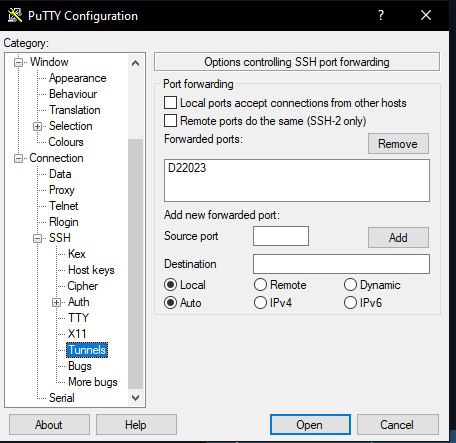The image size is (456, 443).
Task: Select the Remote forwarding type
Action: click(260, 285)
